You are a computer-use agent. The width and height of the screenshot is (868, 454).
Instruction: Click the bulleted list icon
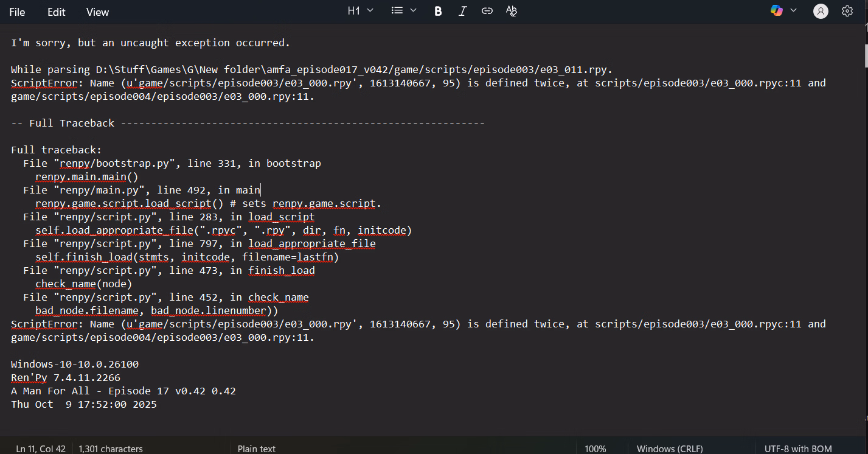point(397,11)
